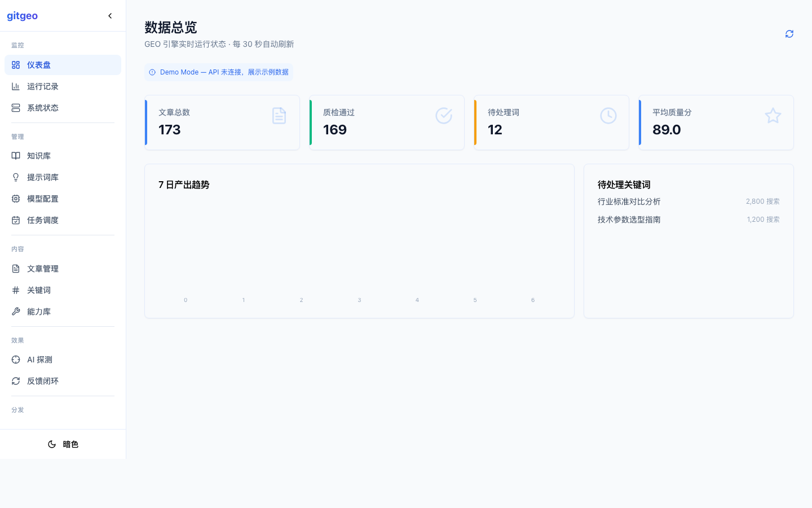Image resolution: width=812 pixels, height=508 pixels.
Task: Go to 关键词 page
Action: coord(63,290)
